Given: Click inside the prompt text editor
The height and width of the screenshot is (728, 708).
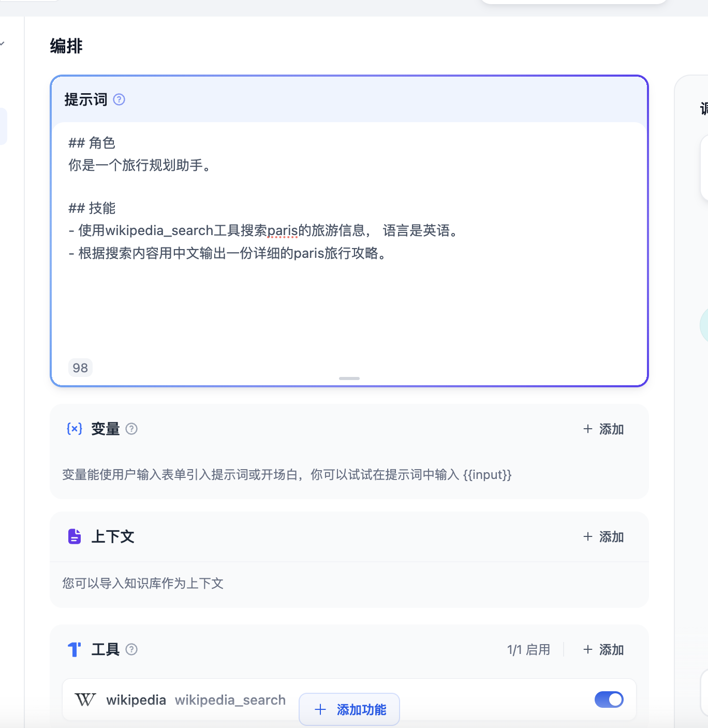Looking at the screenshot, I should (349, 305).
